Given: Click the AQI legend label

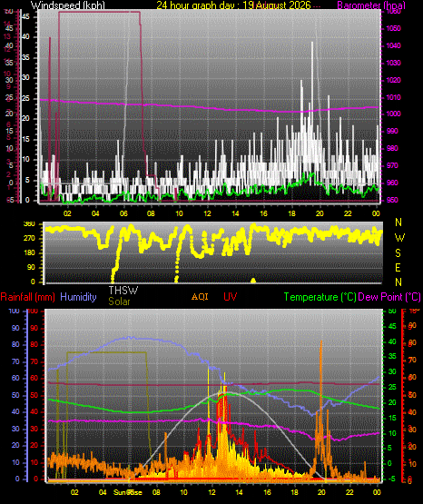Looking at the screenshot, I should pos(200,296).
